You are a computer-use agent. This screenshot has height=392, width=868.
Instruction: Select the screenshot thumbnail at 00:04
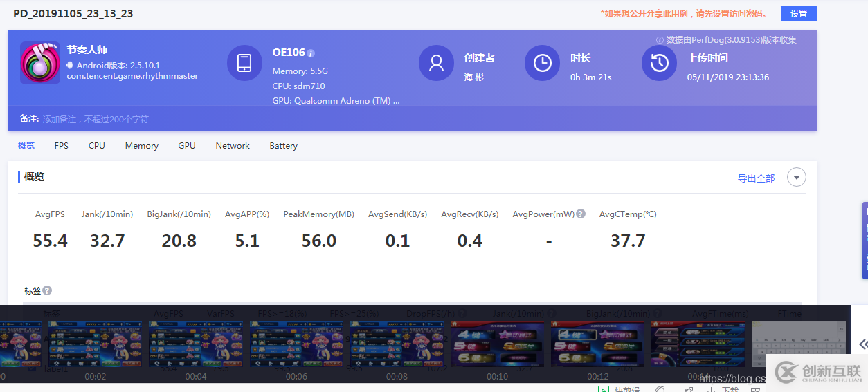coord(196,344)
